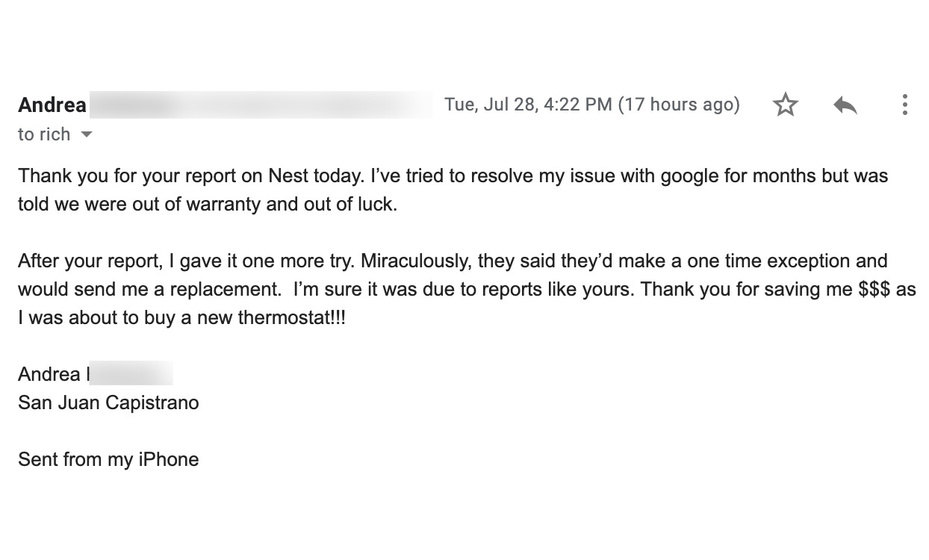Expand recipient details arrow beside "to rich"
The height and width of the screenshot is (560, 929).
[87, 135]
